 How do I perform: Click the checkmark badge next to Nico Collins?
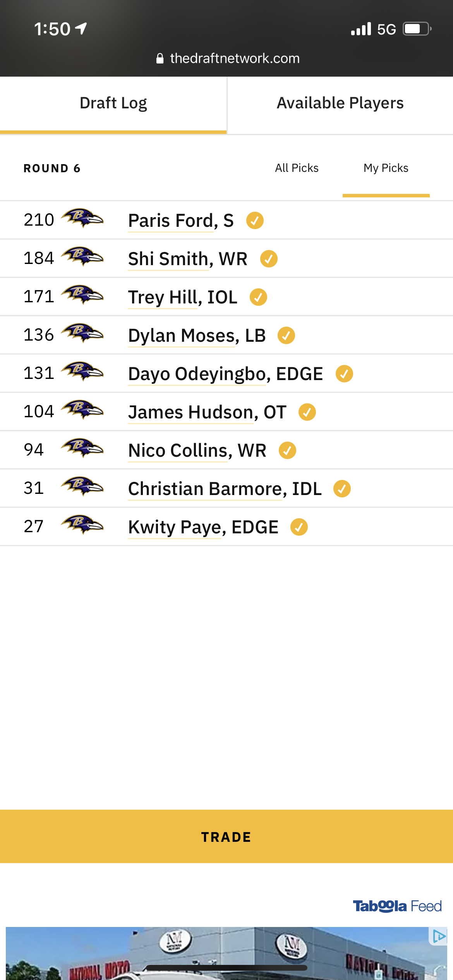point(287,451)
